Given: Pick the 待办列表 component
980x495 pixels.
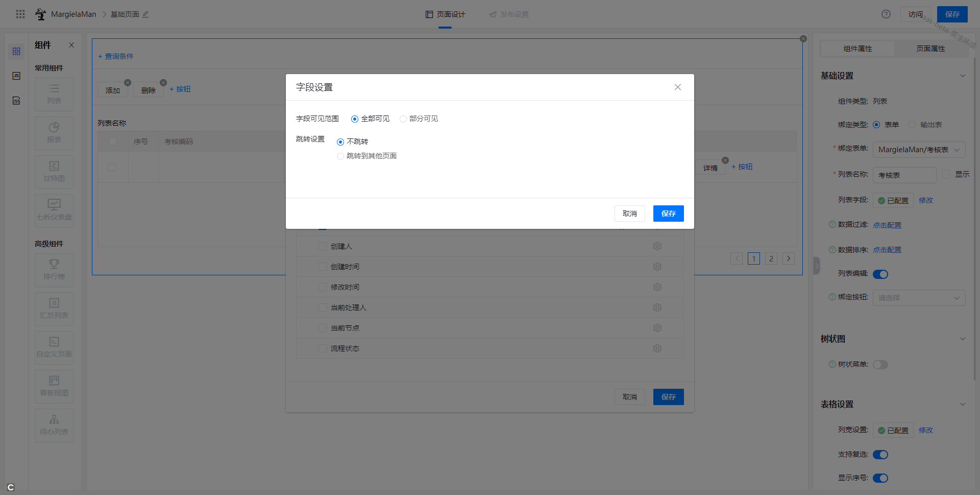Looking at the screenshot, I should click(54, 426).
